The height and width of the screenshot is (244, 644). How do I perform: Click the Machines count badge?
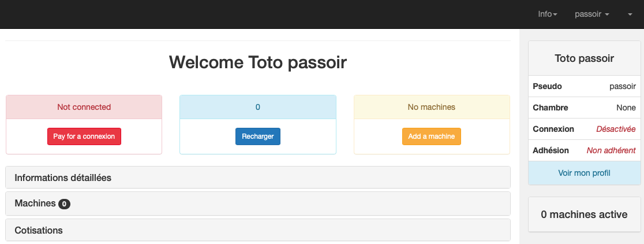click(x=64, y=204)
